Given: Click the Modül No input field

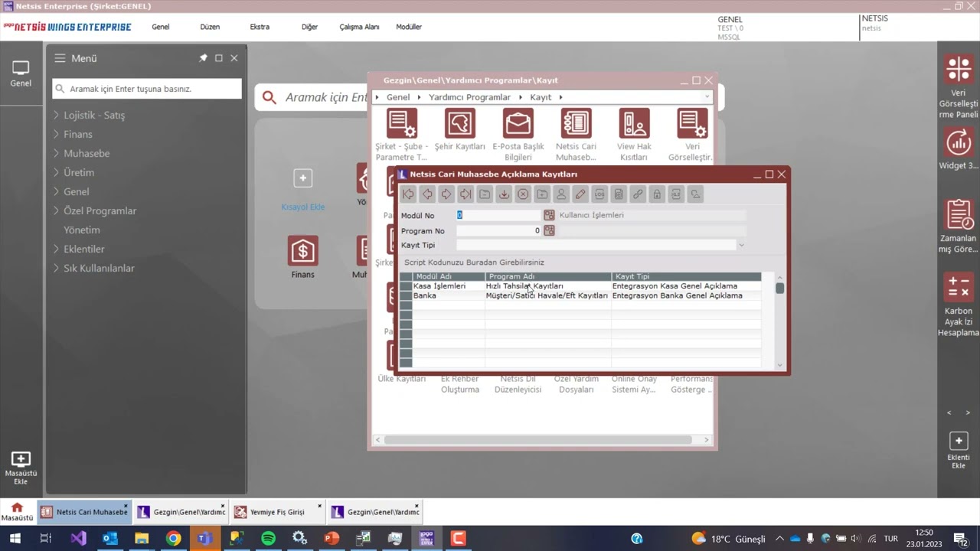Looking at the screenshot, I should click(x=498, y=215).
